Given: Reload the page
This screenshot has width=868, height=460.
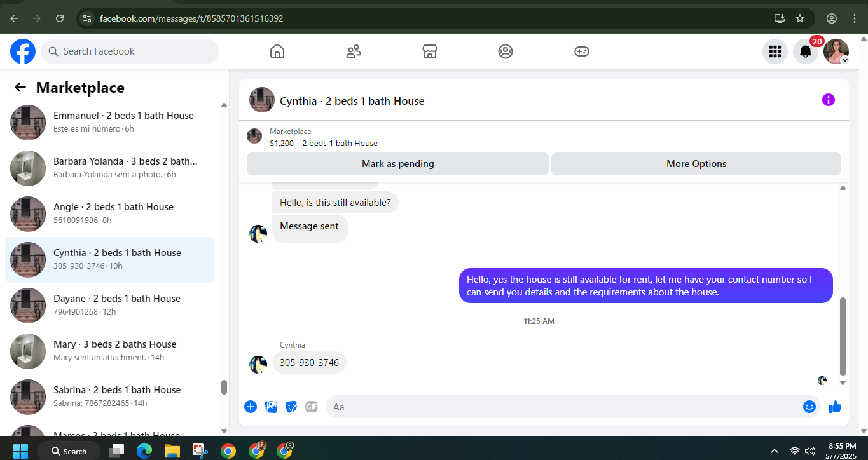Looking at the screenshot, I should pos(60,18).
